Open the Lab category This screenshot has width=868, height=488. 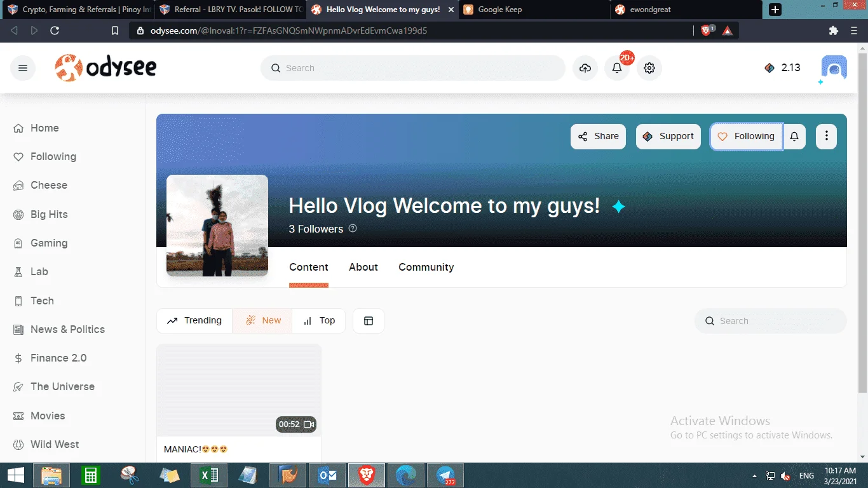[x=31, y=271]
